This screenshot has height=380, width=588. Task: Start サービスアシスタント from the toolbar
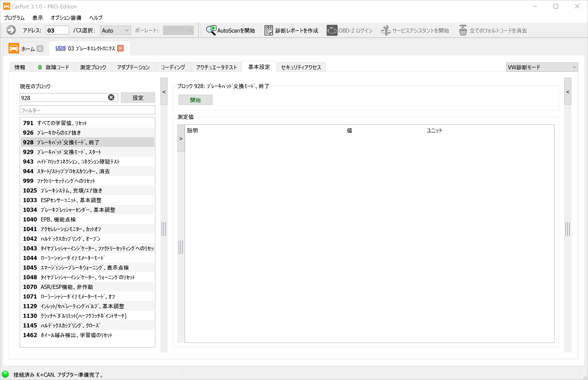click(415, 30)
